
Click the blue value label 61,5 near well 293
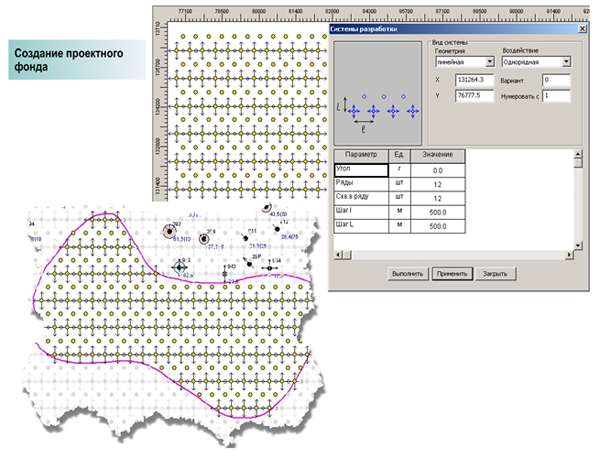(182, 239)
